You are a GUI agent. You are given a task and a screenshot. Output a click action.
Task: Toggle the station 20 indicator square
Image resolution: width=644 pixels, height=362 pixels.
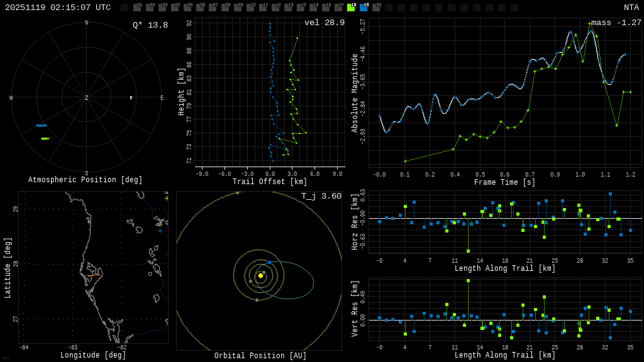pos(376,8)
